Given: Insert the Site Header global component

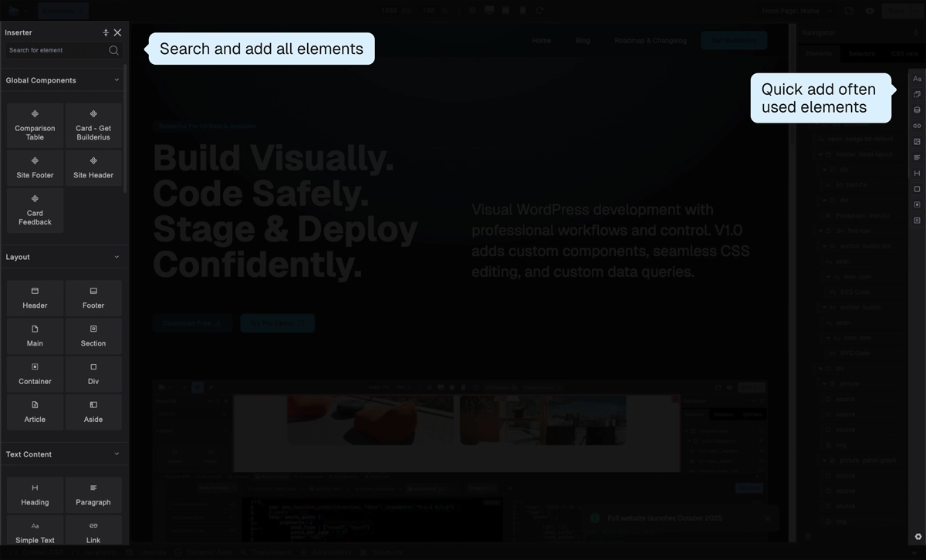Looking at the screenshot, I should [93, 167].
